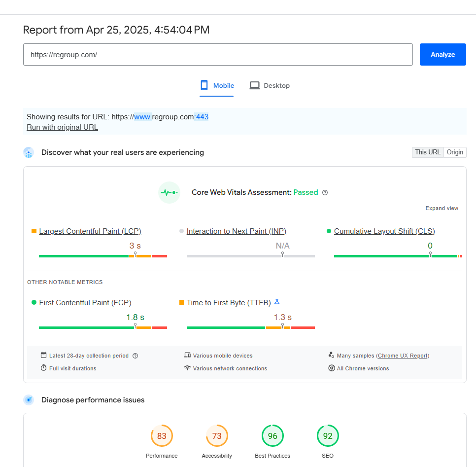Image resolution: width=476 pixels, height=467 pixels.
Task: Click the grey dot INP status marker
Action: [181, 231]
